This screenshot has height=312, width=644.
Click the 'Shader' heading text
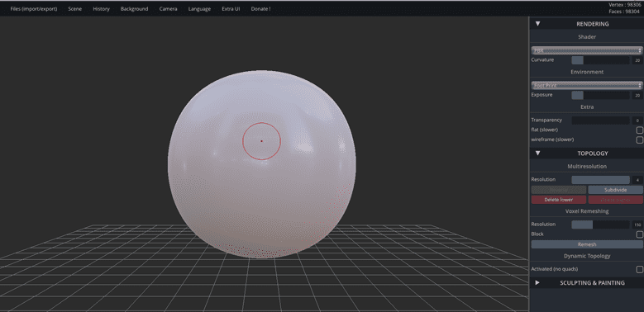(587, 37)
